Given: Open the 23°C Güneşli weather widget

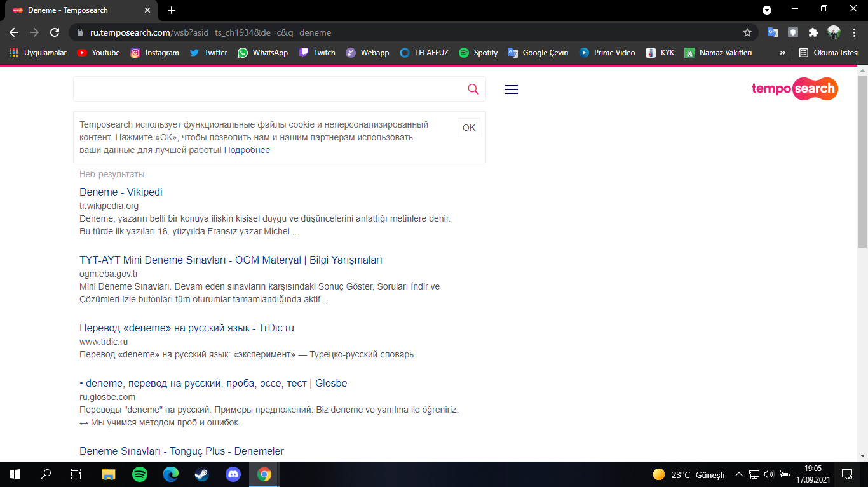Looking at the screenshot, I should pyautogui.click(x=689, y=474).
